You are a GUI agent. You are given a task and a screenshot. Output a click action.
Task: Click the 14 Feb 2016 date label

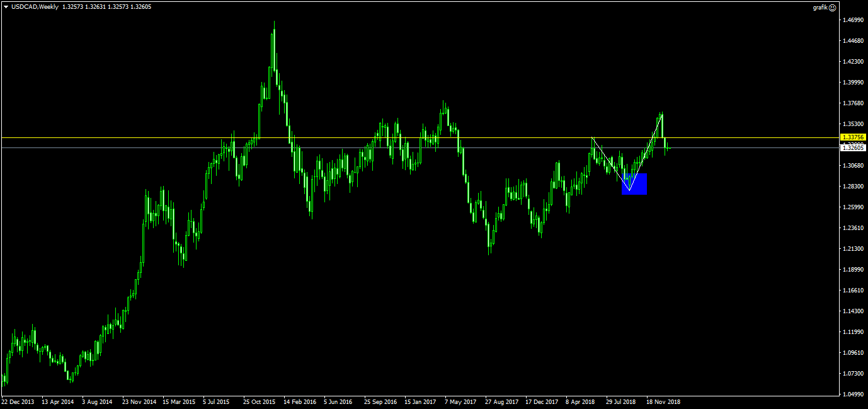pyautogui.click(x=300, y=401)
